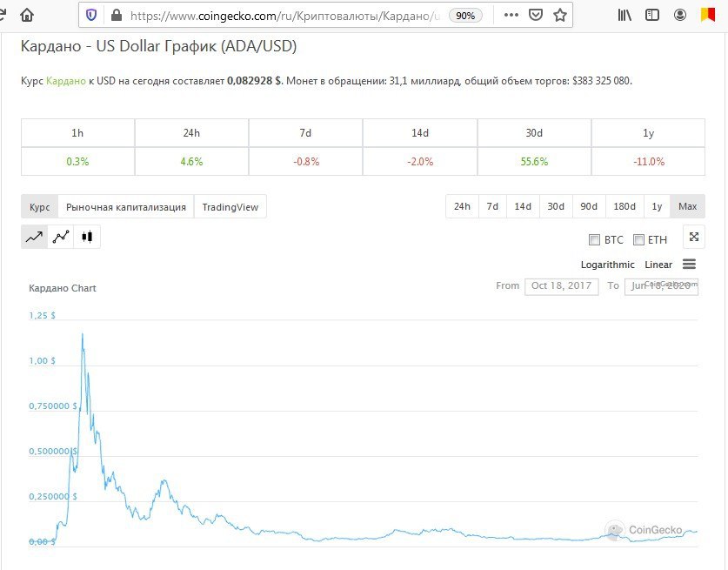
Task: Click the 7d change value -0.8%
Action: 306,162
